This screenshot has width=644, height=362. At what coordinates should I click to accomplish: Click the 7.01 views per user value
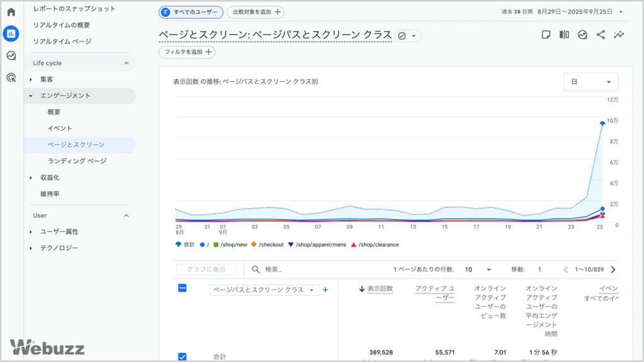[x=500, y=352]
